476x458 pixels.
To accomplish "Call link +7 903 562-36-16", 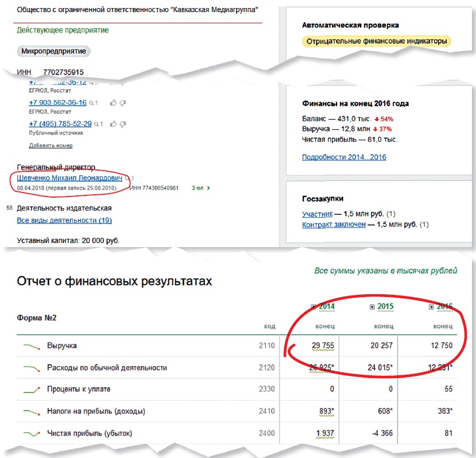I will coord(57,103).
